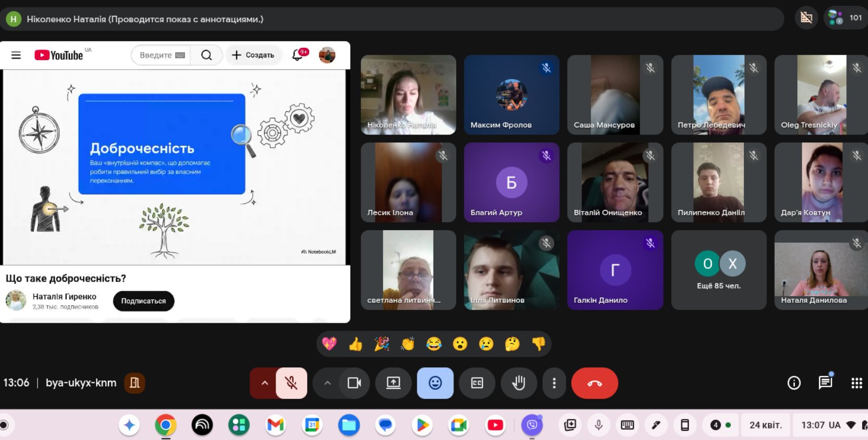Open more options three-dot menu
868x440 pixels.
(x=554, y=383)
